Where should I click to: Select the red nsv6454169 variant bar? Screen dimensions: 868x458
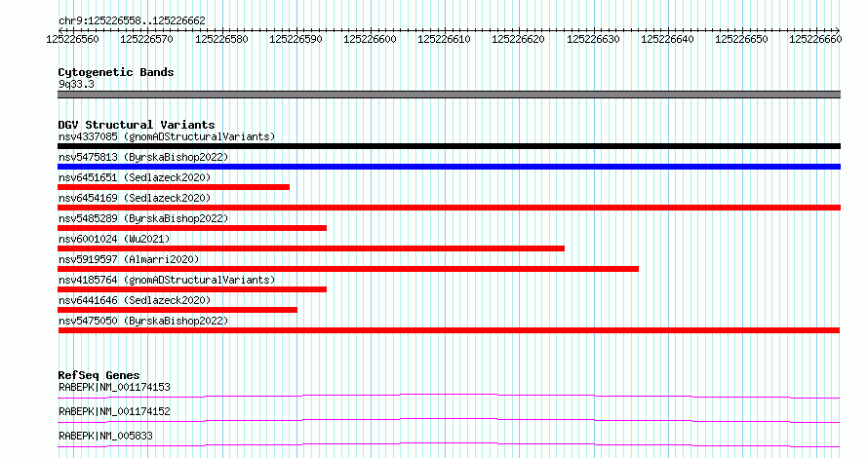pyautogui.click(x=449, y=208)
